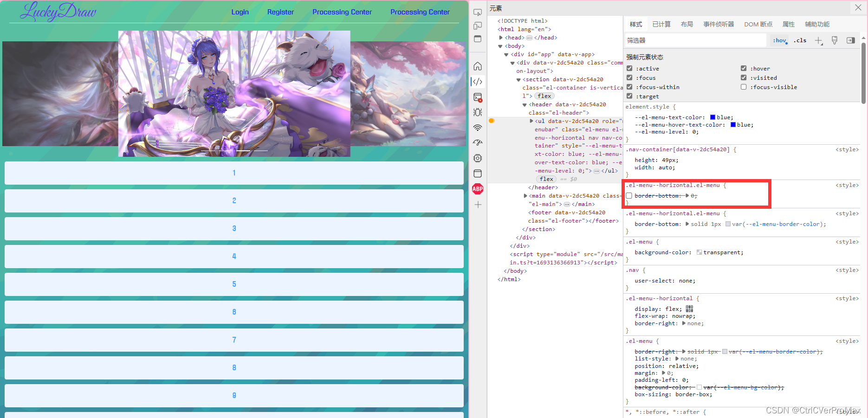The image size is (868, 418).
Task: Open the Sources bug icon panel
Action: pyautogui.click(x=478, y=112)
